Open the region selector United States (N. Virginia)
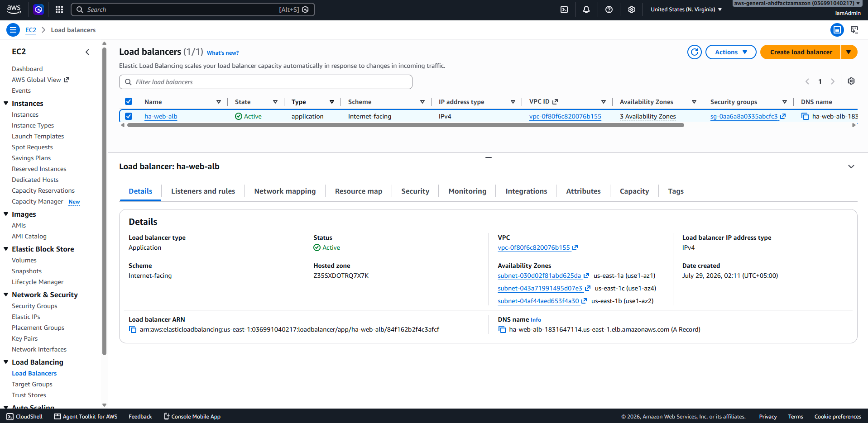Image resolution: width=868 pixels, height=423 pixels. coord(686,10)
